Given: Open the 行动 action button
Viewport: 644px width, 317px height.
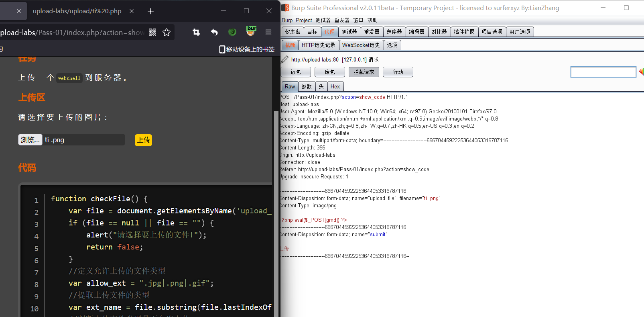Looking at the screenshot, I should (x=398, y=72).
